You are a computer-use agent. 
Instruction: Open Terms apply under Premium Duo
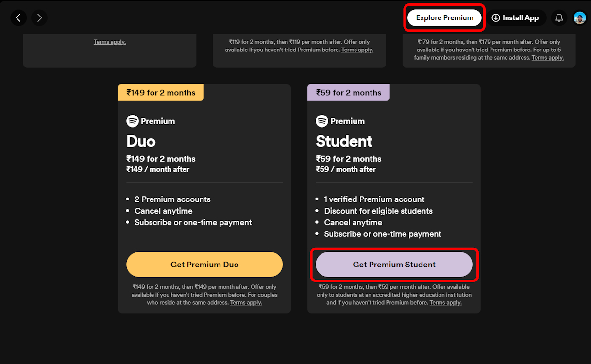point(246,302)
